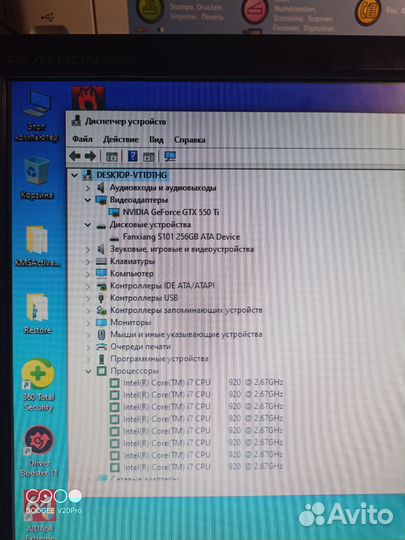
Task: Open Этот компьютер desktop icon
Action: coord(37,116)
